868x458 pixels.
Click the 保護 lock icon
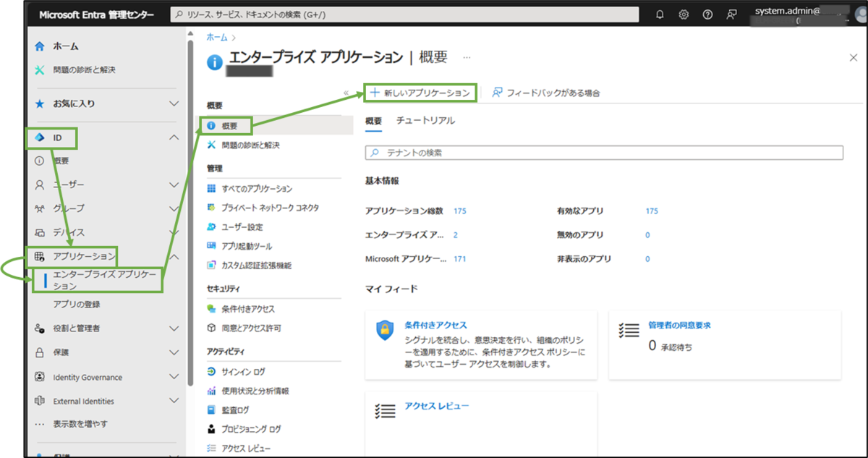coord(40,352)
